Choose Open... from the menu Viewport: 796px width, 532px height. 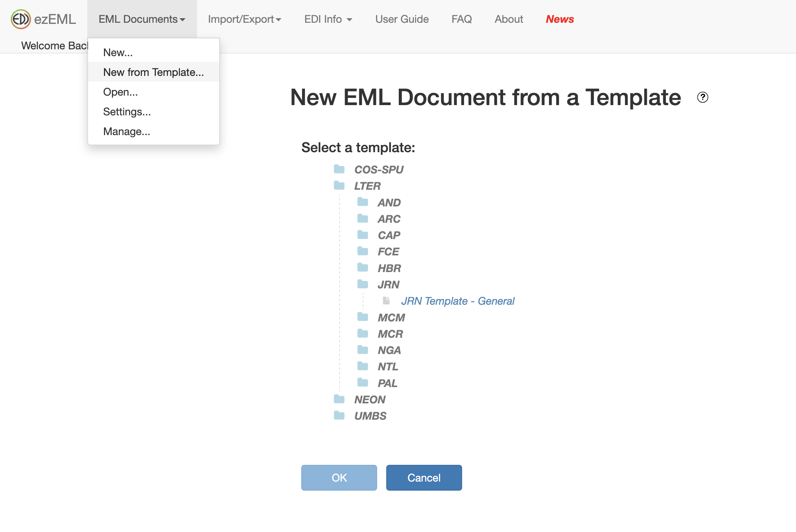[x=154, y=92]
